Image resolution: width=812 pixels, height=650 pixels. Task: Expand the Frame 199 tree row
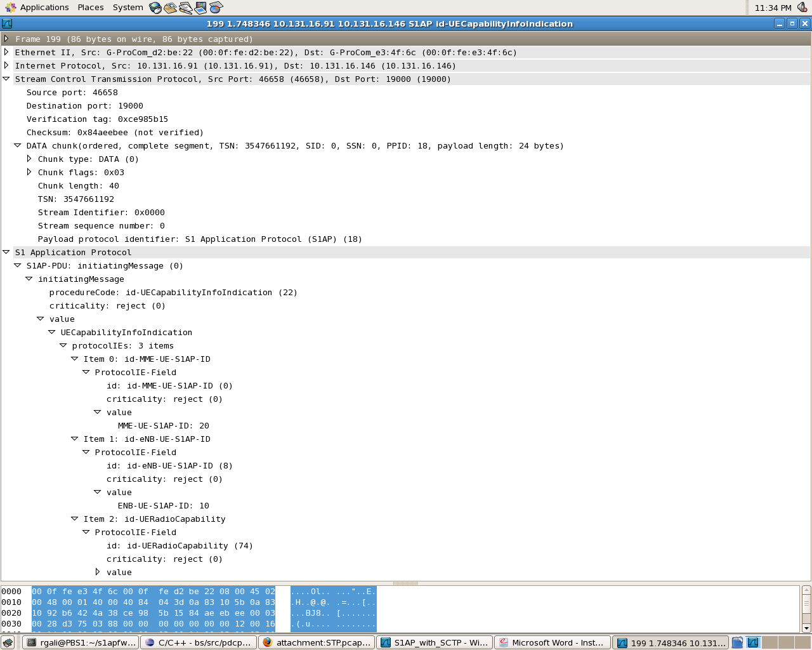(6, 39)
